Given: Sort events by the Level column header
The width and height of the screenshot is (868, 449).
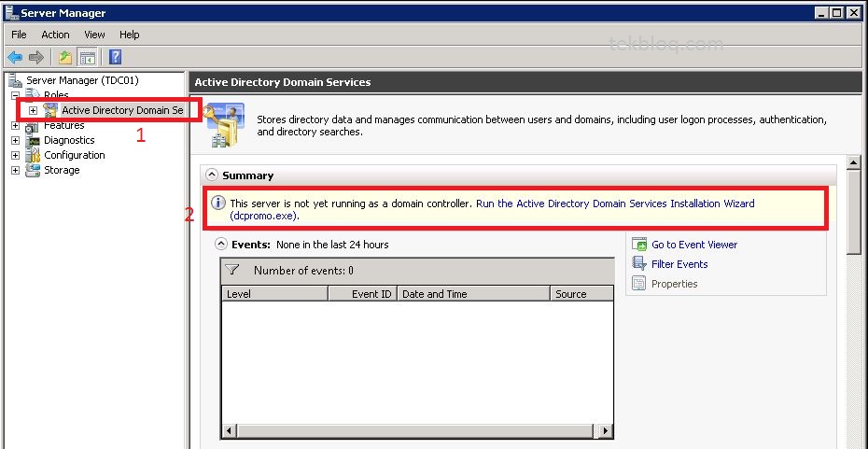Looking at the screenshot, I should [274, 294].
